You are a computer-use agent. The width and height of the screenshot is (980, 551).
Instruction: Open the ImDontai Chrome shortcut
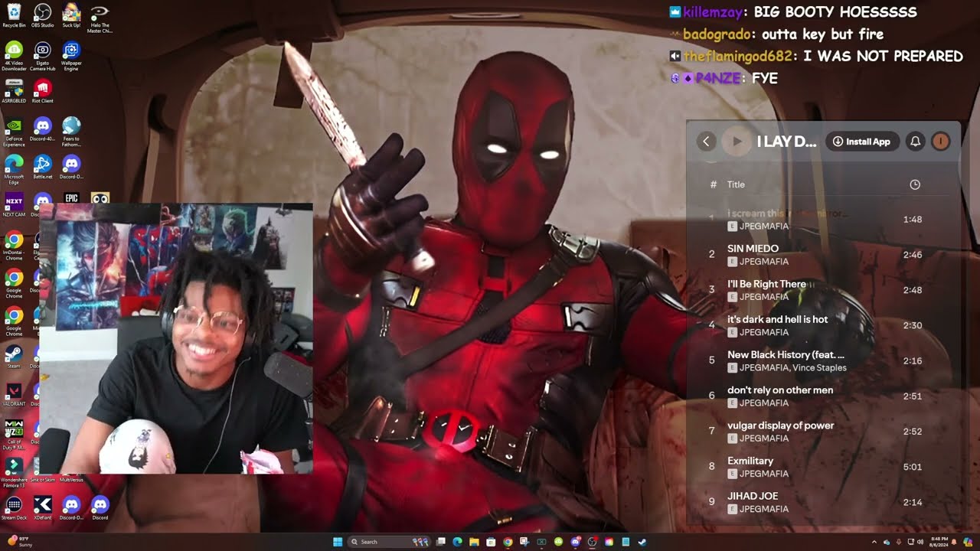14,244
